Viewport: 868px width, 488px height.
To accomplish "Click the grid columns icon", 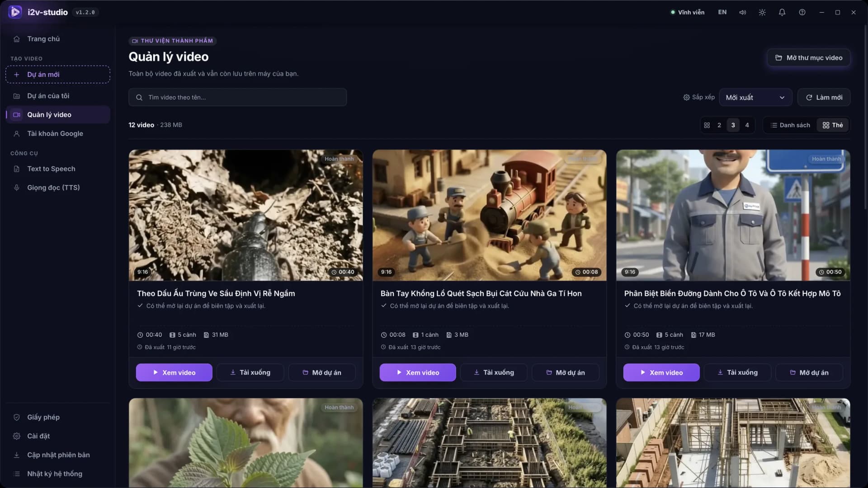I will pyautogui.click(x=707, y=125).
